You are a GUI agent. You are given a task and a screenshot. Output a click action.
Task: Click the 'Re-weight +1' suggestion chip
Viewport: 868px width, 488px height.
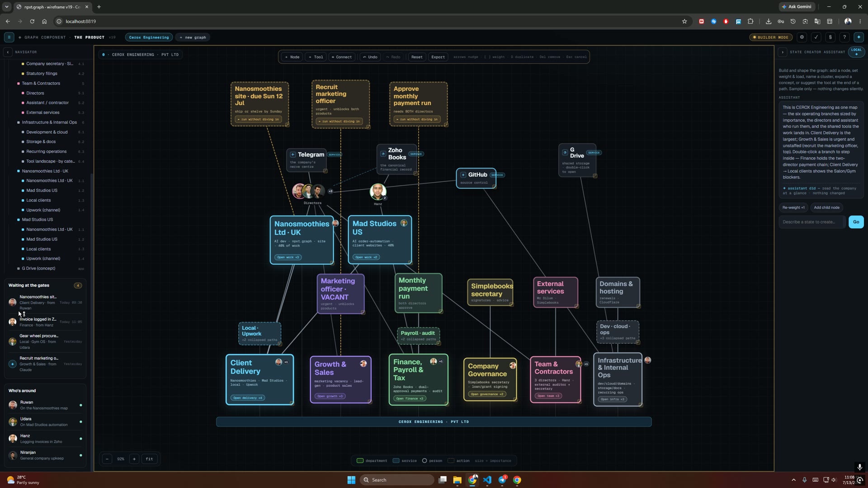pos(793,207)
